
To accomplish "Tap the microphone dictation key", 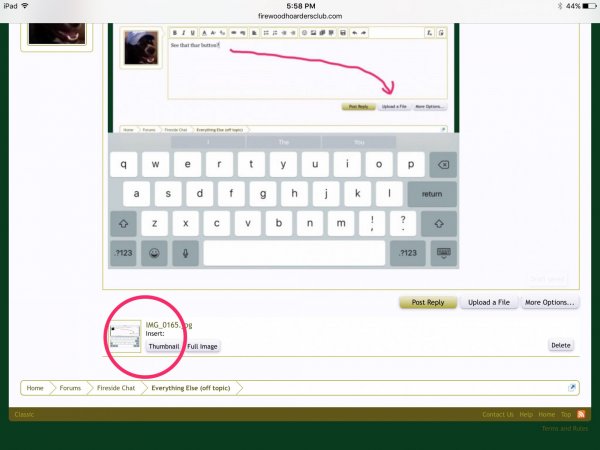I will pyautogui.click(x=185, y=253).
